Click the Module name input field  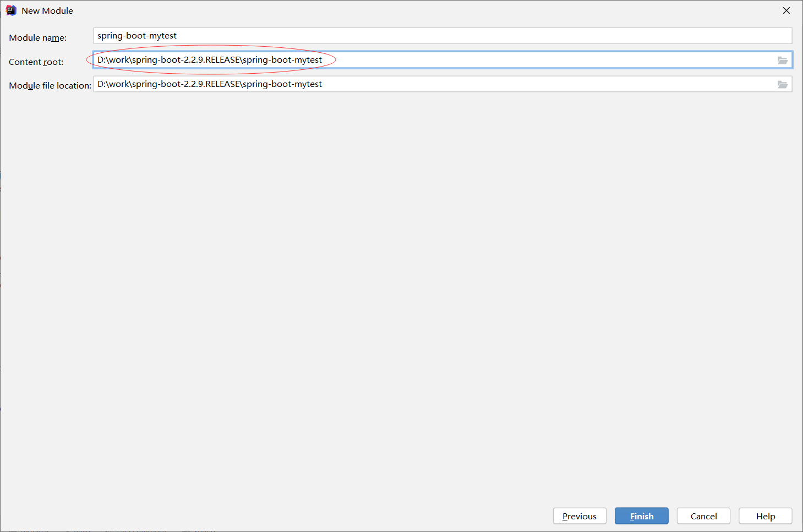click(x=443, y=36)
